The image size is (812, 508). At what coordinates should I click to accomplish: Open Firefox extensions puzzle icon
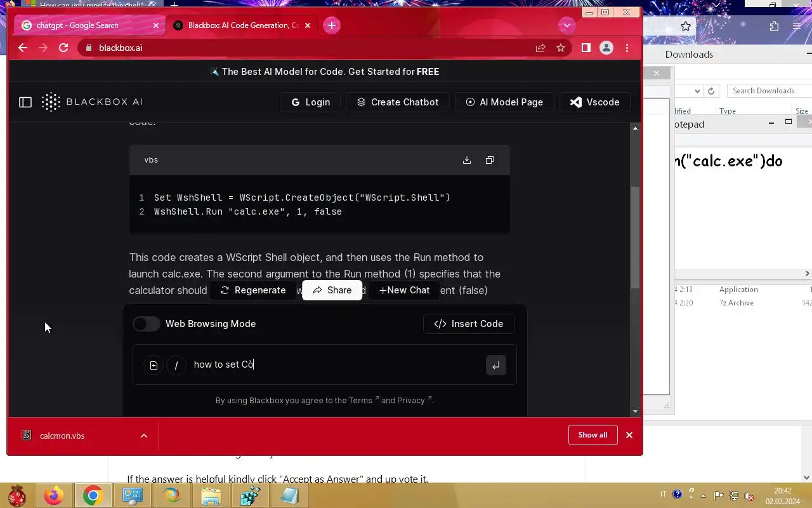point(774,26)
